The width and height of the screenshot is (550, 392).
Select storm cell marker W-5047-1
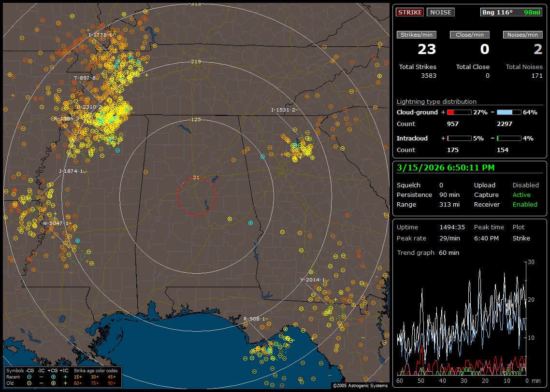click(56, 224)
